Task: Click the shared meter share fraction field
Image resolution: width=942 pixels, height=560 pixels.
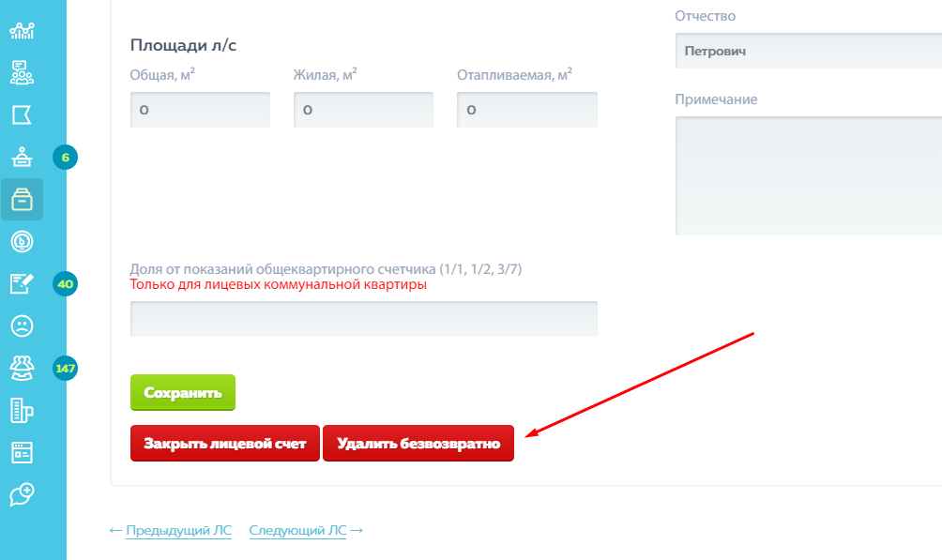Action: coord(363,318)
